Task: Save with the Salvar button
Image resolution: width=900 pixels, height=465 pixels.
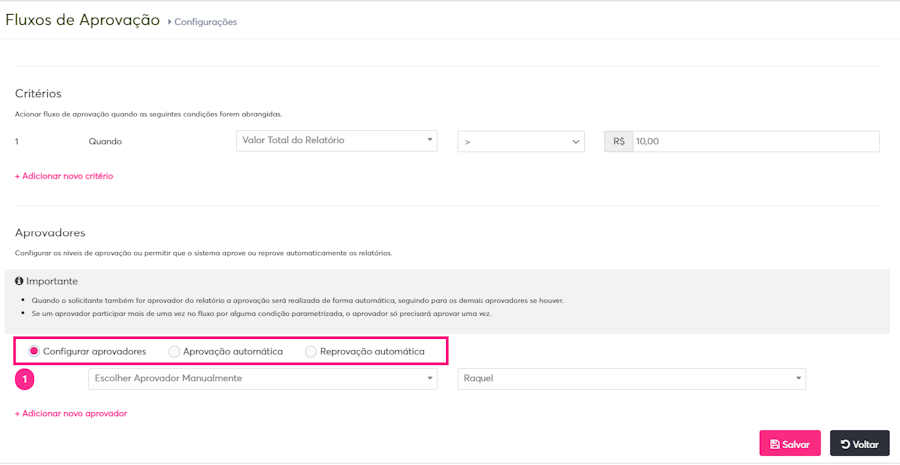Action: pyautogui.click(x=790, y=444)
